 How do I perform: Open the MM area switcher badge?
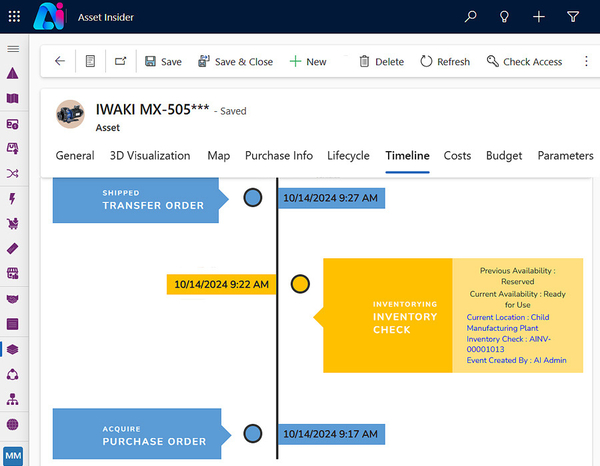click(13, 456)
